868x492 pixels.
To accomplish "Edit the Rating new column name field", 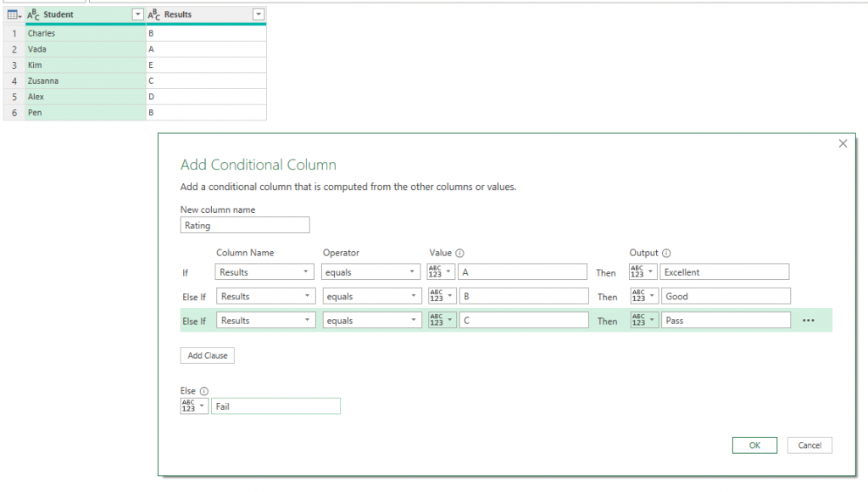I will pyautogui.click(x=244, y=224).
